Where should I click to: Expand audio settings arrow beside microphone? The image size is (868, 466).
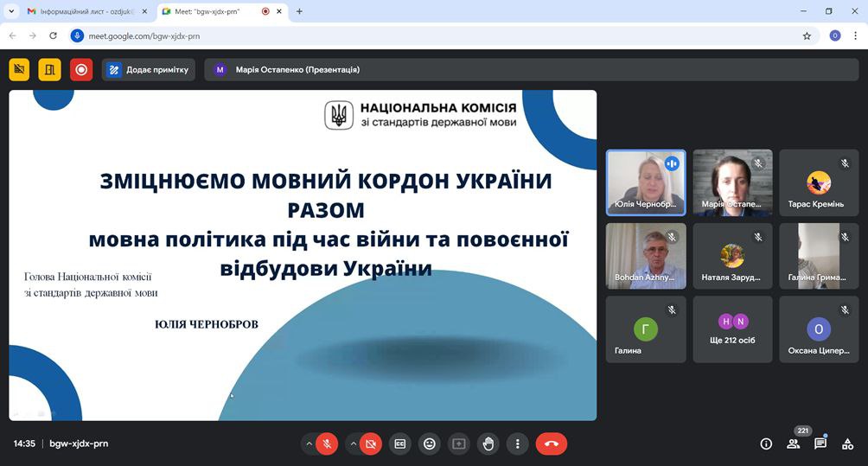tap(309, 444)
